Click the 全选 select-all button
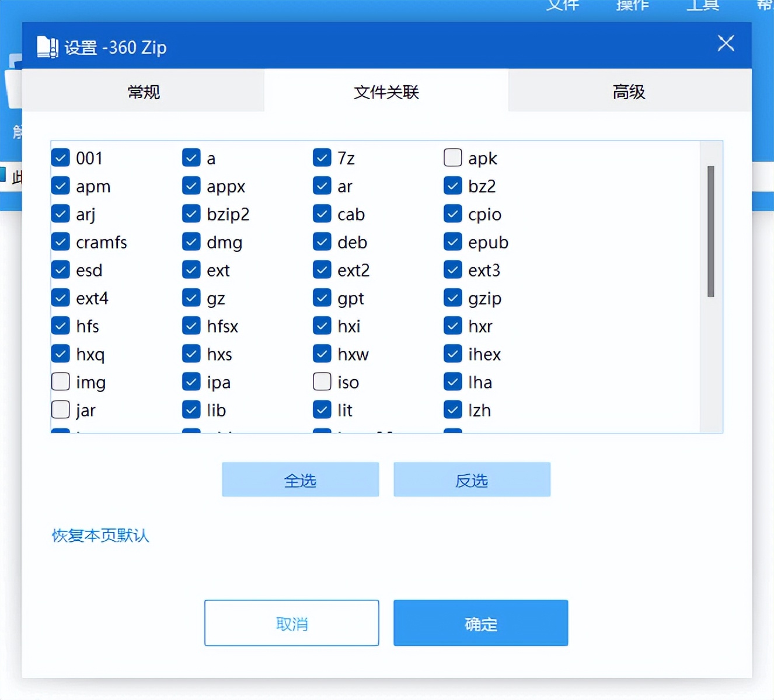The height and width of the screenshot is (700, 774). click(301, 480)
